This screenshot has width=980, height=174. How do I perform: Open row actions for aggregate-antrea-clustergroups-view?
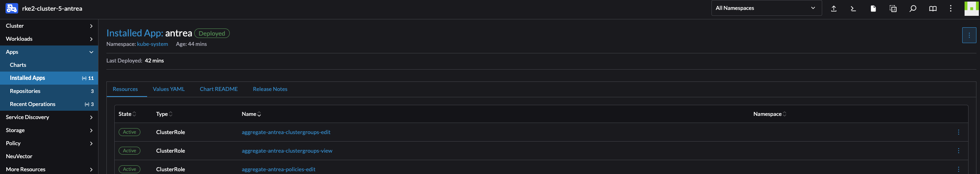pyautogui.click(x=958, y=151)
